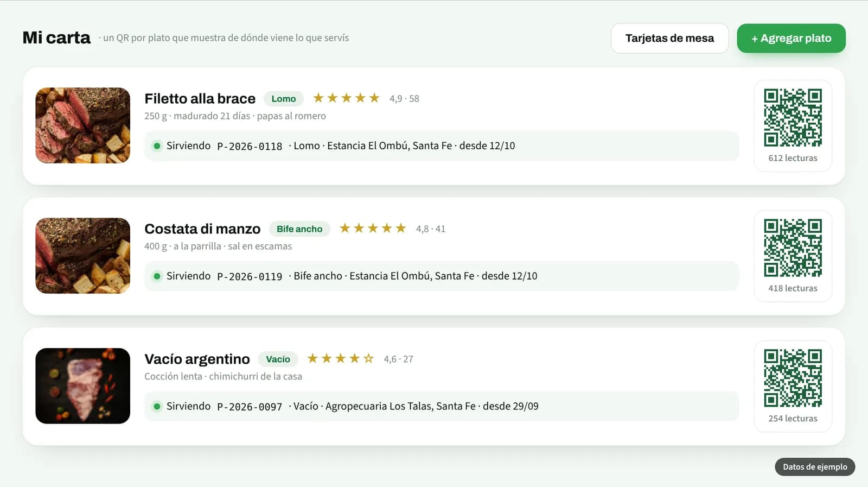
Task: Click the star rating of Filetto alla brace
Action: pos(346,98)
